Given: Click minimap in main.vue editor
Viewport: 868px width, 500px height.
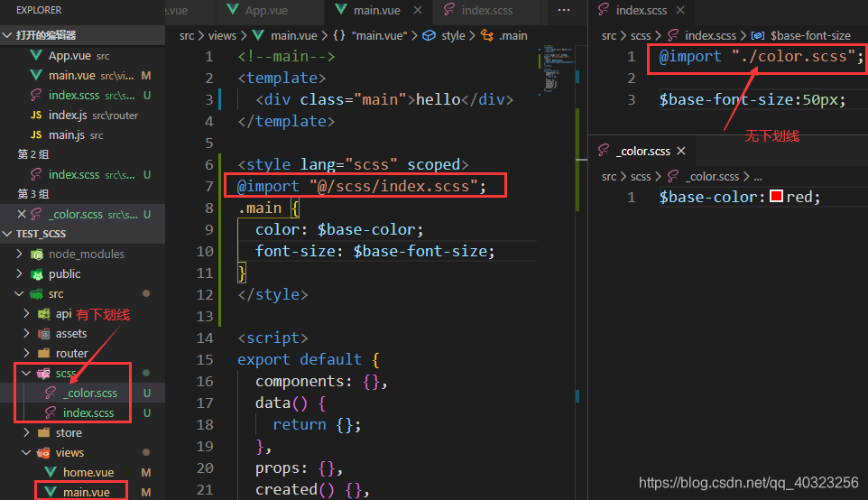Looking at the screenshot, I should point(557,69).
